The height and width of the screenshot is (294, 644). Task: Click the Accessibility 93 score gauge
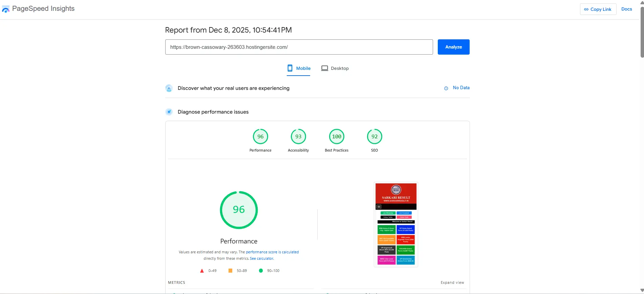click(298, 137)
